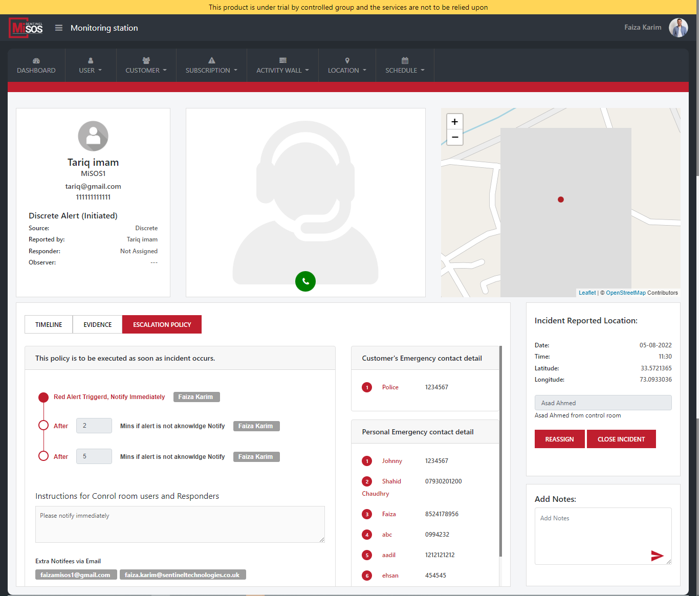The height and width of the screenshot is (596, 700).
Task: Open the Activity Wall menu
Action: click(x=282, y=65)
